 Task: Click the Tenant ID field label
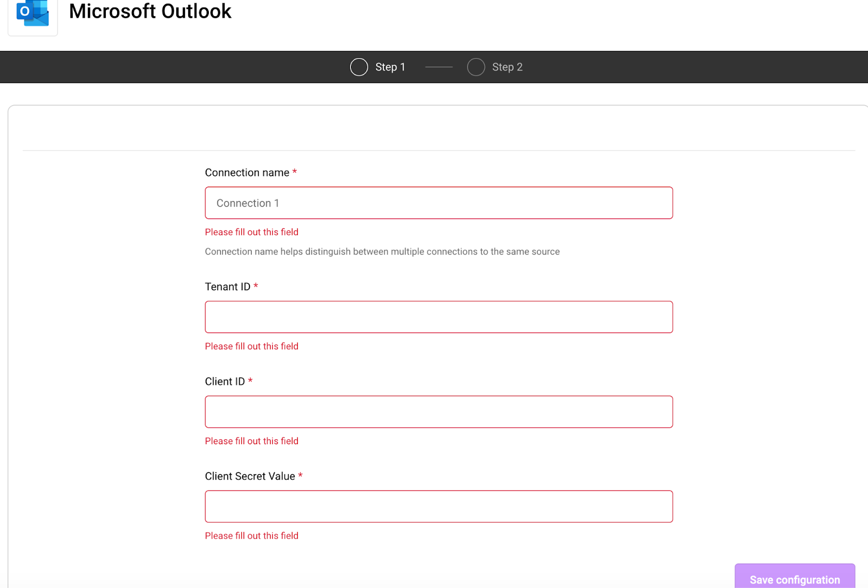click(x=227, y=287)
